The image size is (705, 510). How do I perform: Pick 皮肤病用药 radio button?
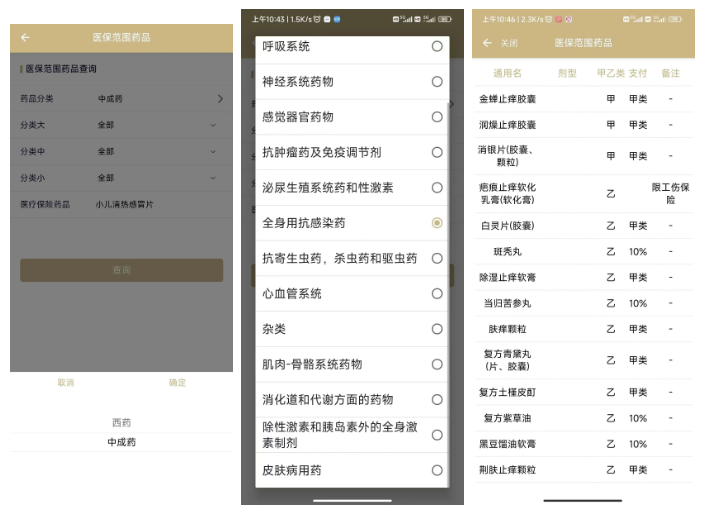click(437, 470)
